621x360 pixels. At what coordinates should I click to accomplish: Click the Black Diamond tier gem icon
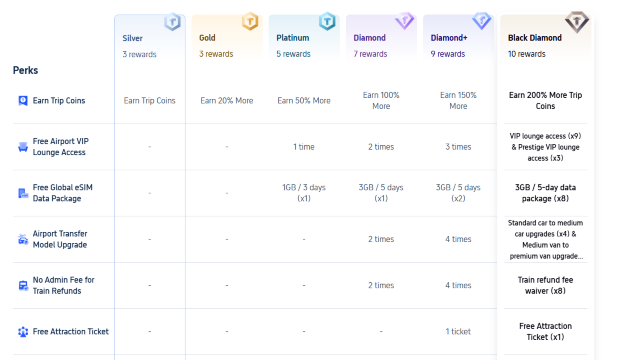point(577,22)
